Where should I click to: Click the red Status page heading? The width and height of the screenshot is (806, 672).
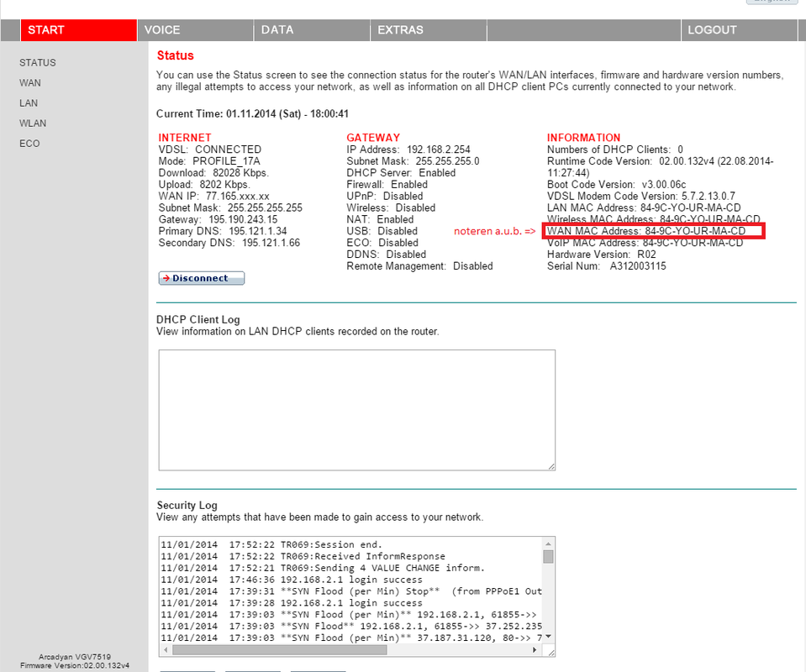coord(176,55)
